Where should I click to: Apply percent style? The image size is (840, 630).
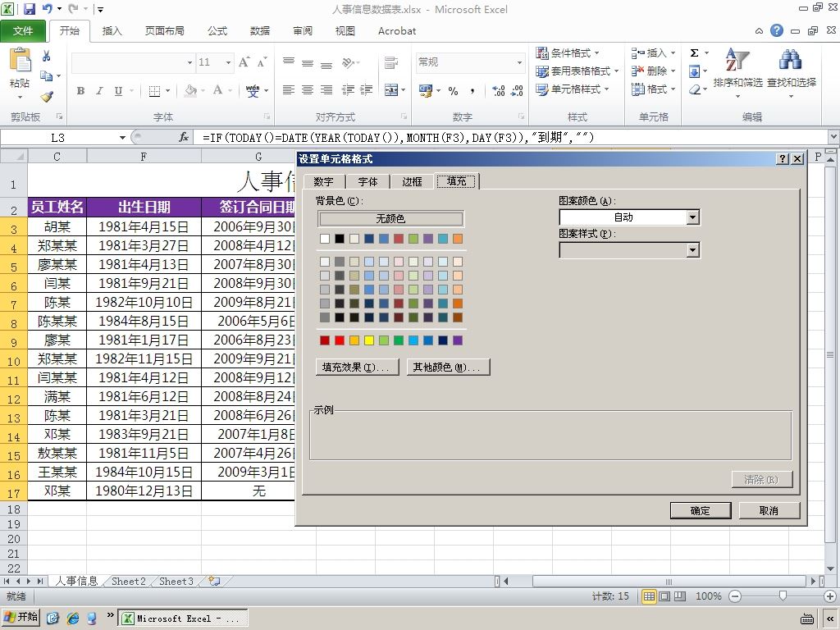[x=453, y=91]
